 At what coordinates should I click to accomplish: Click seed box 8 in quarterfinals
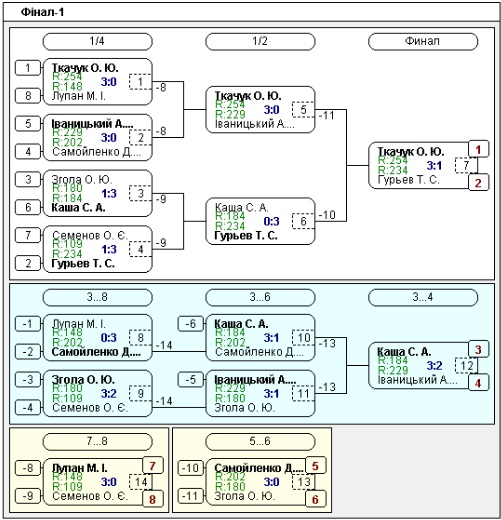coord(28,96)
